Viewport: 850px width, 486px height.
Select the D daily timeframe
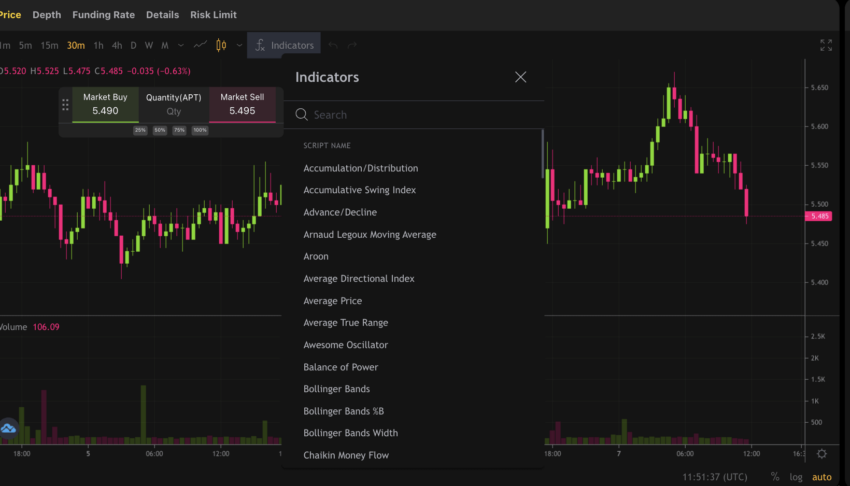tap(133, 46)
